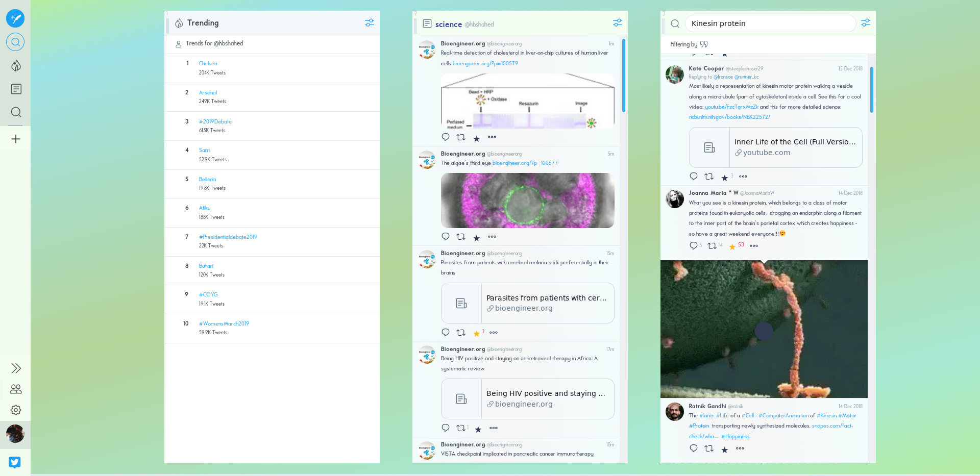Viewport: 980px width, 476px height.
Task: Open more options on Joanna Maria's tweet
Action: (x=754, y=246)
